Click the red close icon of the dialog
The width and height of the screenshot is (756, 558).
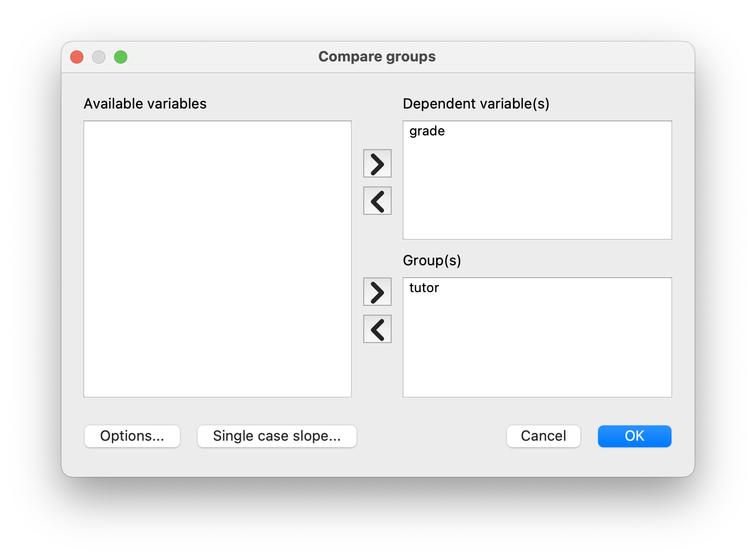tap(76, 56)
